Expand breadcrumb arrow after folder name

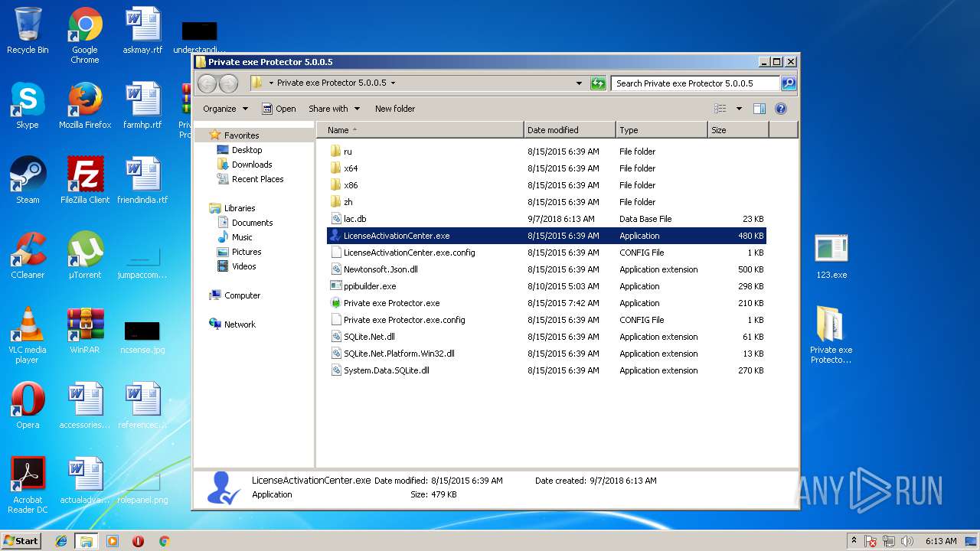[393, 83]
